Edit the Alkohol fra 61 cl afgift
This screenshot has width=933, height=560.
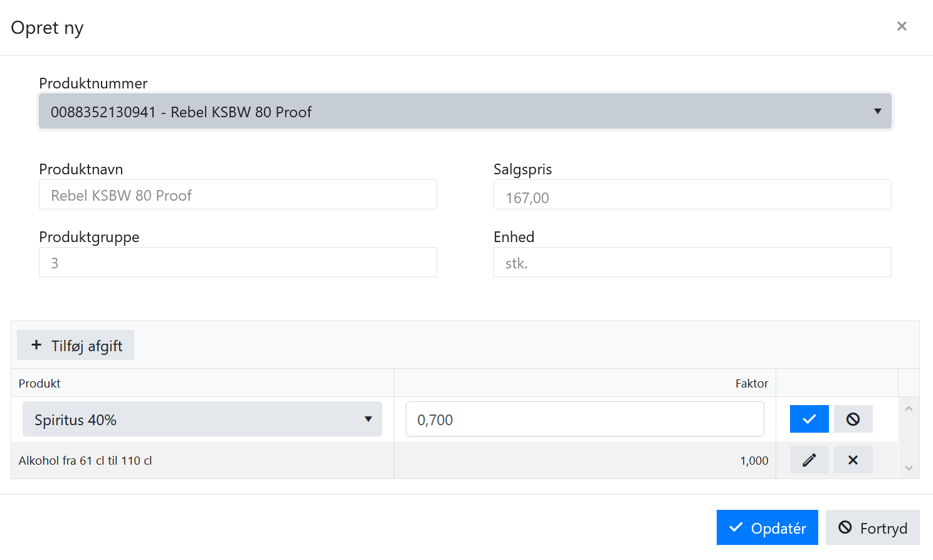[809, 460]
